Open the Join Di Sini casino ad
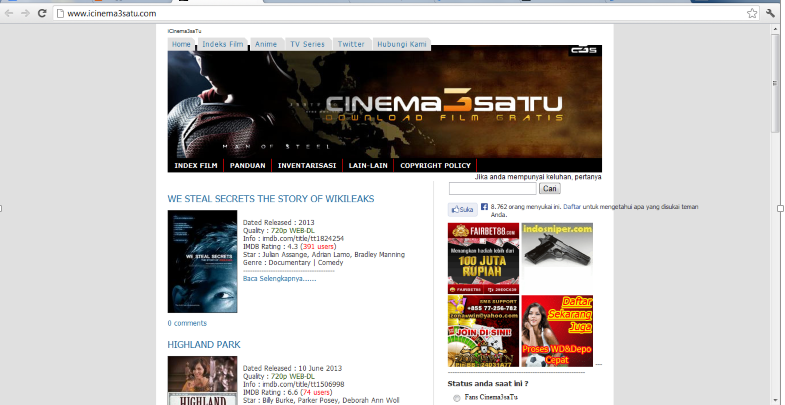 click(x=483, y=331)
